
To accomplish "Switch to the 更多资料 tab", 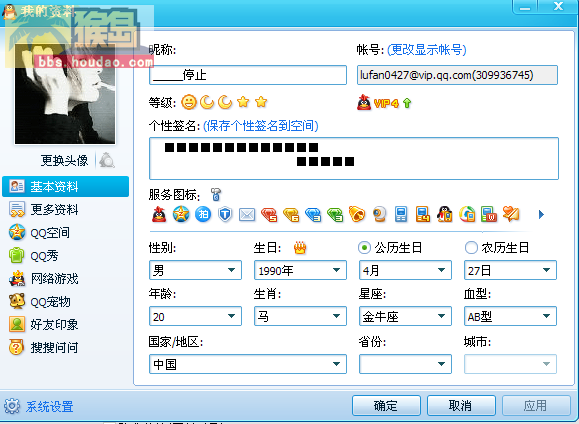I will point(65,209).
